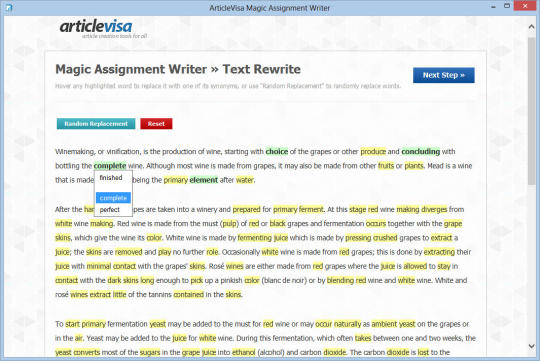Viewport: 540px width, 361px height.
Task: Click the highlighted word 'minimal'
Action: 99,266
